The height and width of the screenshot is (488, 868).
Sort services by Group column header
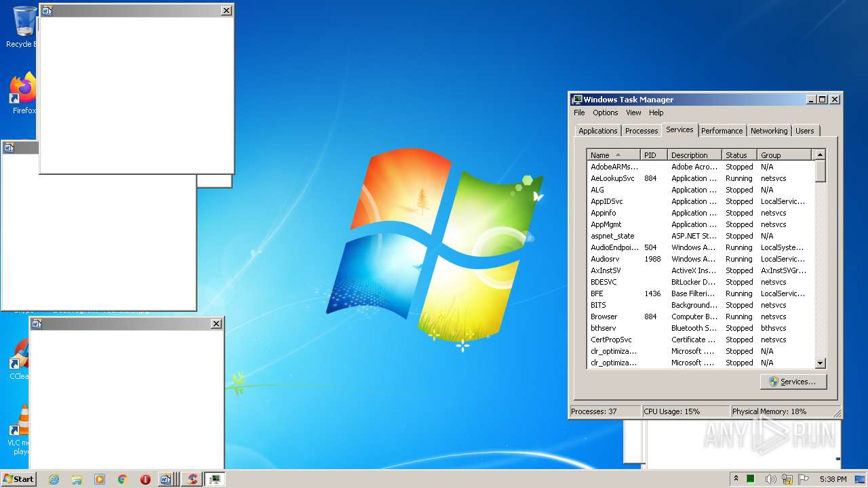point(784,155)
